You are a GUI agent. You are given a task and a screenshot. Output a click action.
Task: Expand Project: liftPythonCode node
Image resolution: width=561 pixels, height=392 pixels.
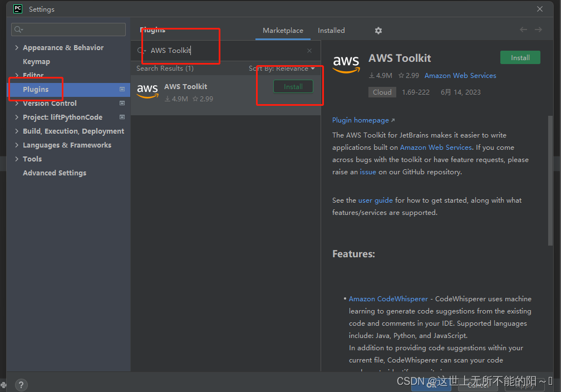tap(17, 117)
